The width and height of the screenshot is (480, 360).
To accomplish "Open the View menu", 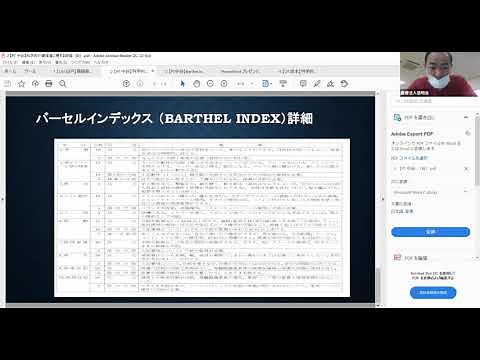I will coord(45,62).
